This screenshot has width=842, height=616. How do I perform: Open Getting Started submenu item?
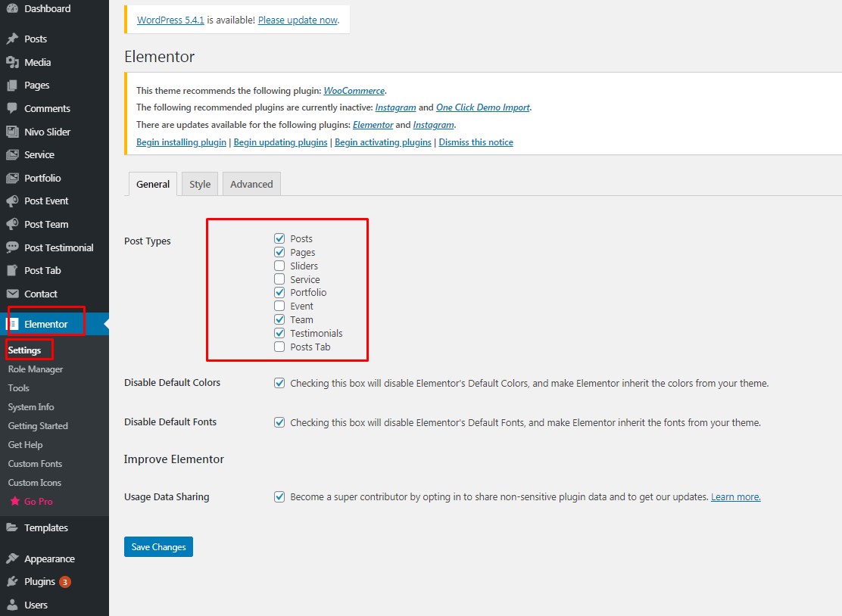38,426
